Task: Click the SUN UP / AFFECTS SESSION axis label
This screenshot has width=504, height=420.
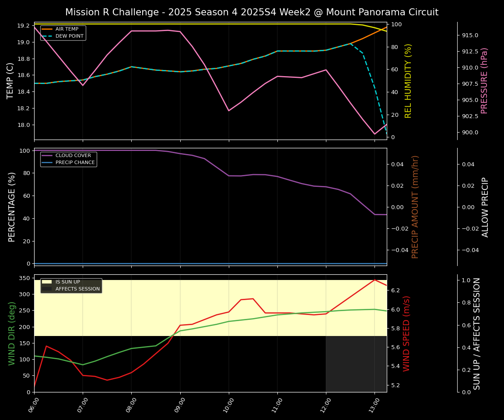Action: tap(477, 333)
